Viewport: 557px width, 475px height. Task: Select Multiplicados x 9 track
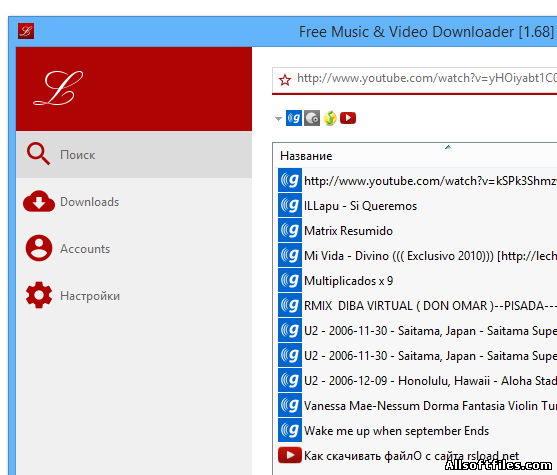pyautogui.click(x=417, y=281)
